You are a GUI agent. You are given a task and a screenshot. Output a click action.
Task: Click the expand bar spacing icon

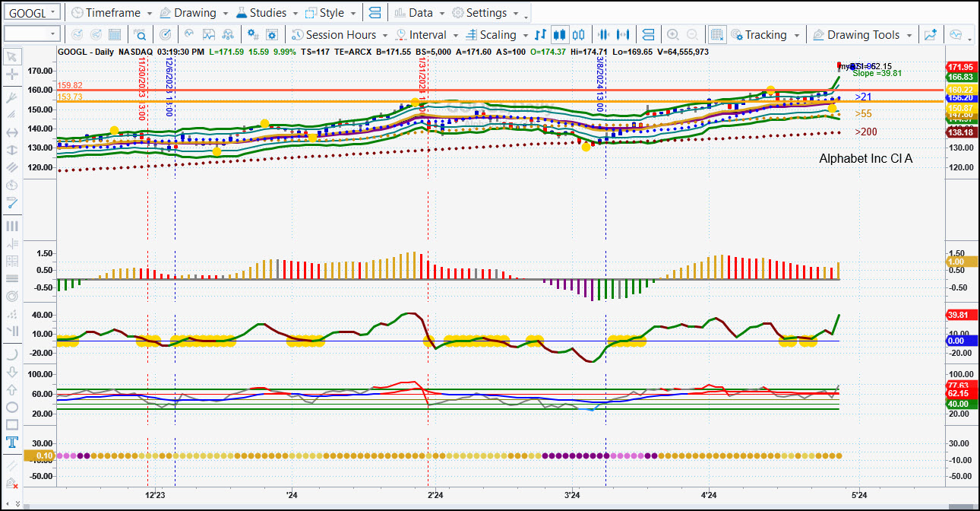(624, 35)
